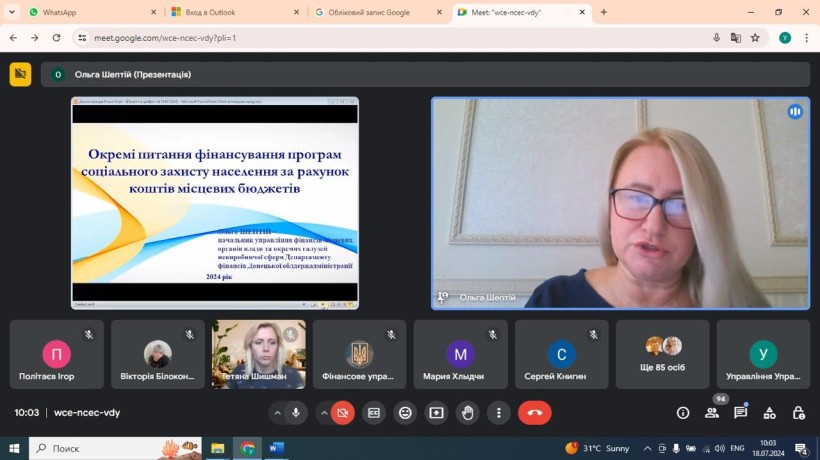View site information icon in address bar
Image resolution: width=820 pixels, height=460 pixels.
point(82,38)
